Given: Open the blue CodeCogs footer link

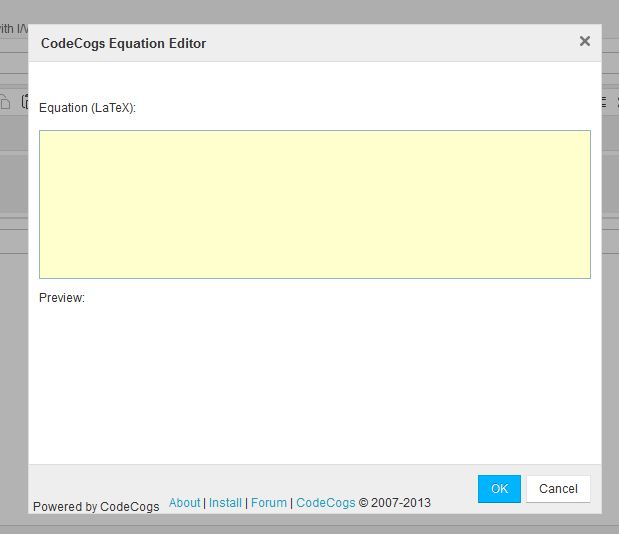Looking at the screenshot, I should coord(326,503).
